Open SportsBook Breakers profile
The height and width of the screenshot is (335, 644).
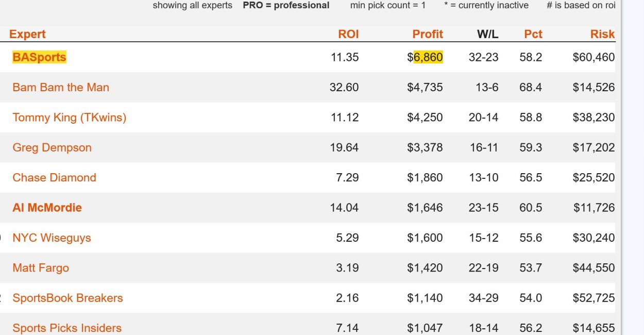(68, 298)
